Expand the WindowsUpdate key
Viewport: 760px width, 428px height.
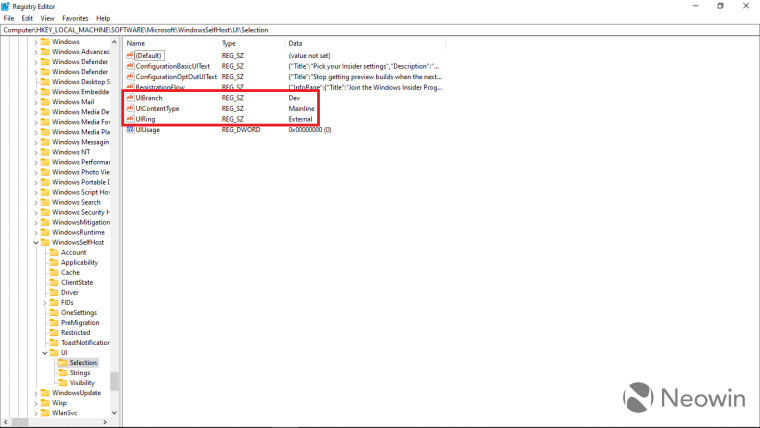(36, 393)
